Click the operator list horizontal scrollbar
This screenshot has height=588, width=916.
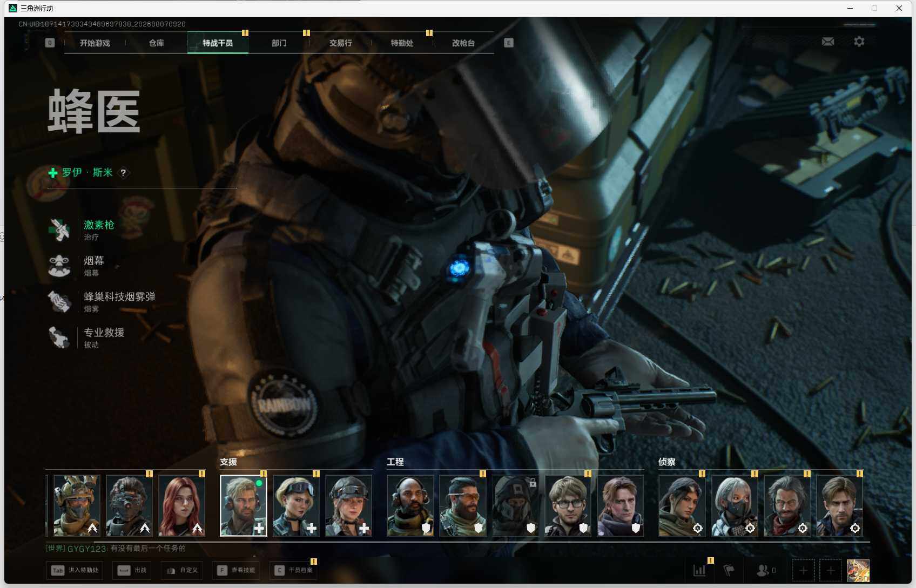(482, 542)
